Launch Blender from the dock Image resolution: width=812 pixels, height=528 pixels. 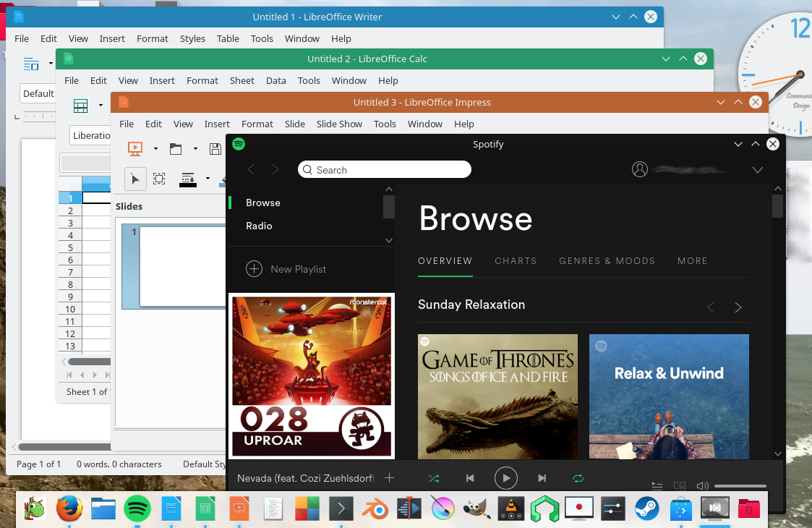(x=375, y=509)
